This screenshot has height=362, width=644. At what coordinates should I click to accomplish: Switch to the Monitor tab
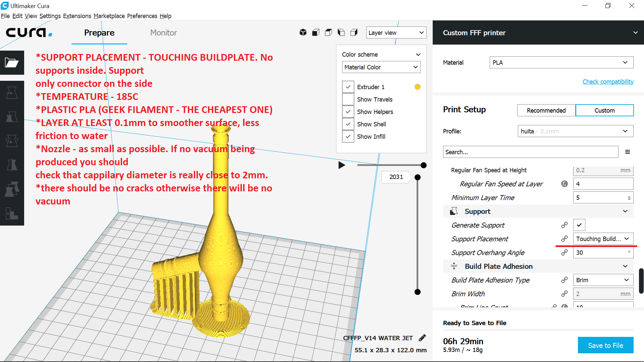(163, 33)
